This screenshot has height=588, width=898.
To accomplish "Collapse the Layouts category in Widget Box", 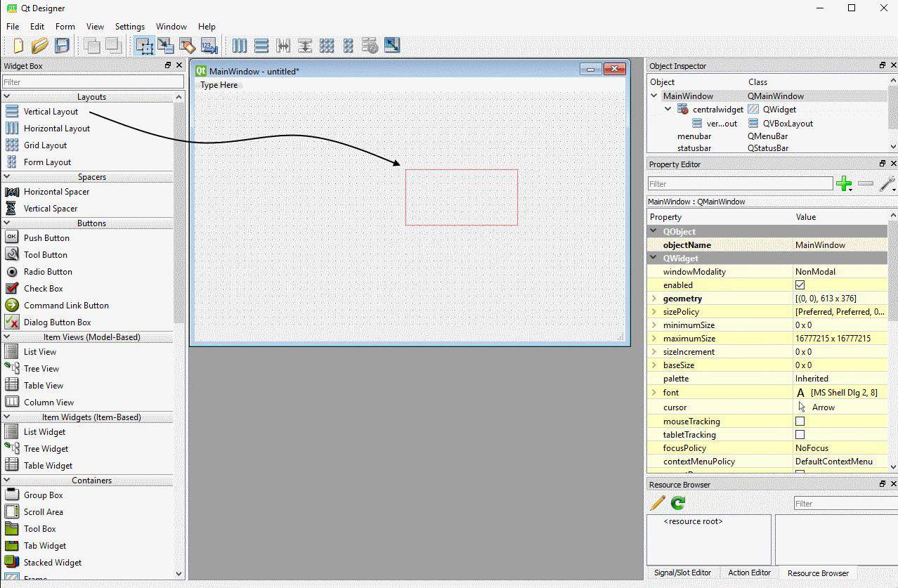I will [x=7, y=97].
